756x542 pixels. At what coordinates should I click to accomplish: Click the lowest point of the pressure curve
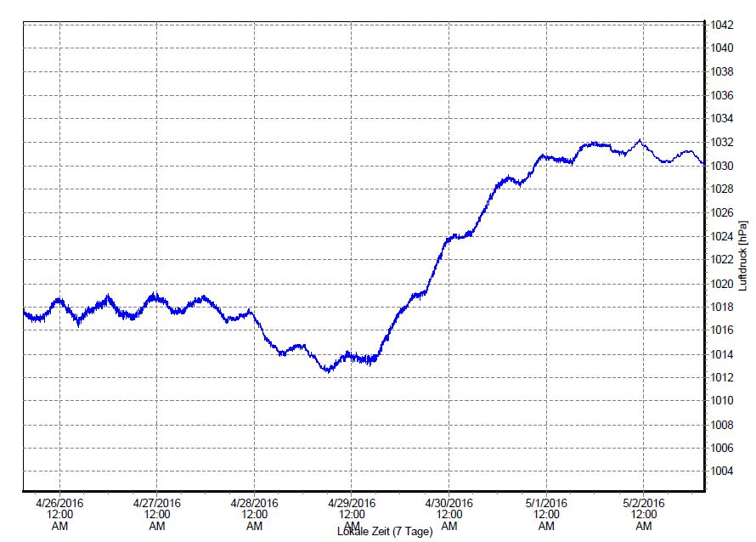coord(327,371)
